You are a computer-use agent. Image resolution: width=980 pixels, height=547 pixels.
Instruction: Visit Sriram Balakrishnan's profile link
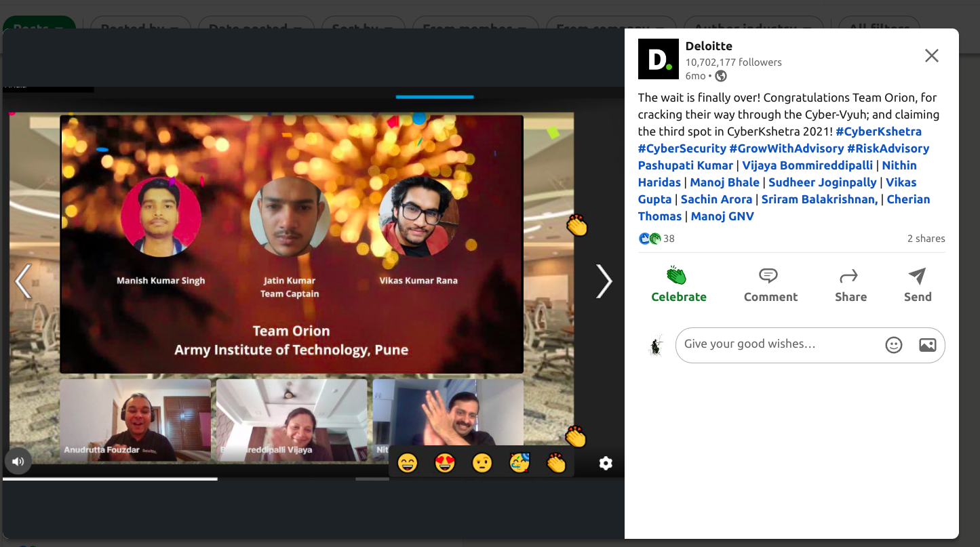pos(819,199)
